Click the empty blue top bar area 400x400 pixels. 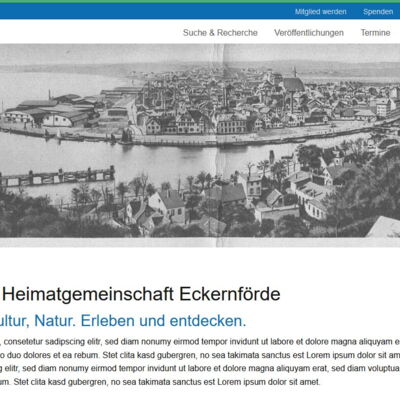(143, 12)
